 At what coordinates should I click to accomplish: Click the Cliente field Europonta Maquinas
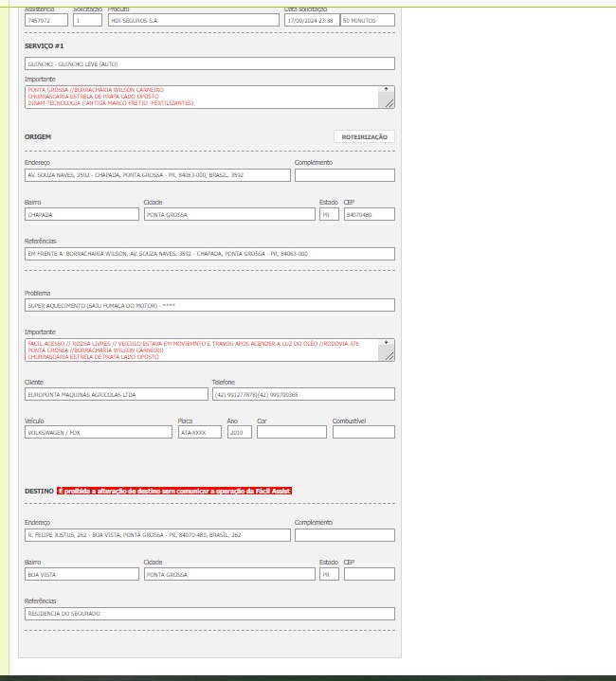point(115,394)
